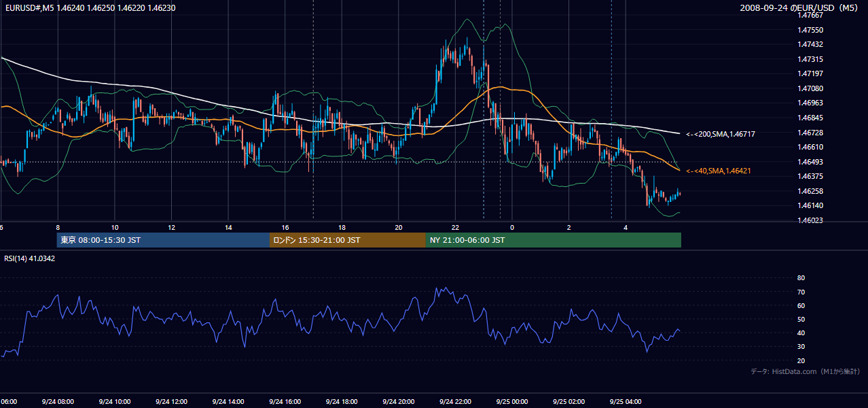Click price scale value 1.46140
The height and width of the screenshot is (408, 868).
pyautogui.click(x=810, y=205)
